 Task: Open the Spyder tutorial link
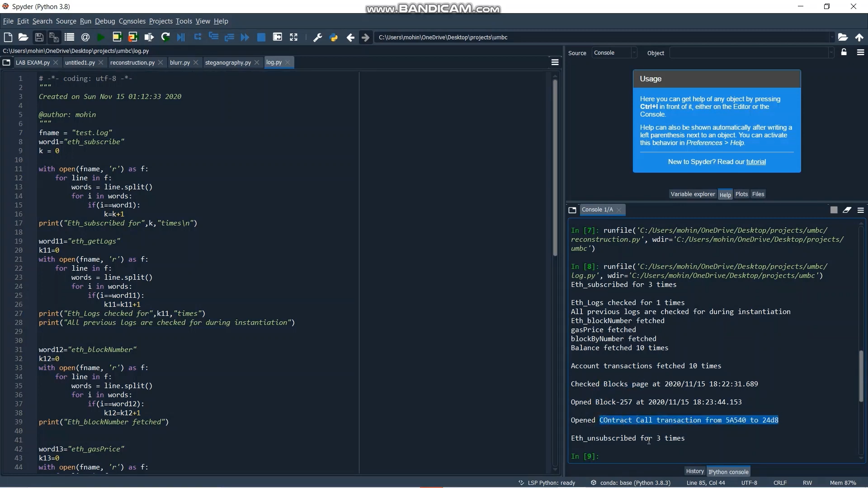pos(756,162)
